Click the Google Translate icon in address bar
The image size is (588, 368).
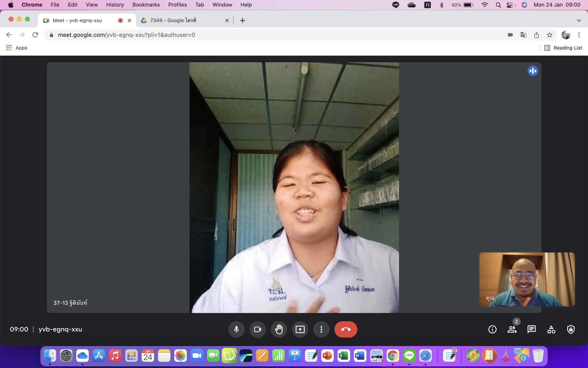tap(523, 35)
